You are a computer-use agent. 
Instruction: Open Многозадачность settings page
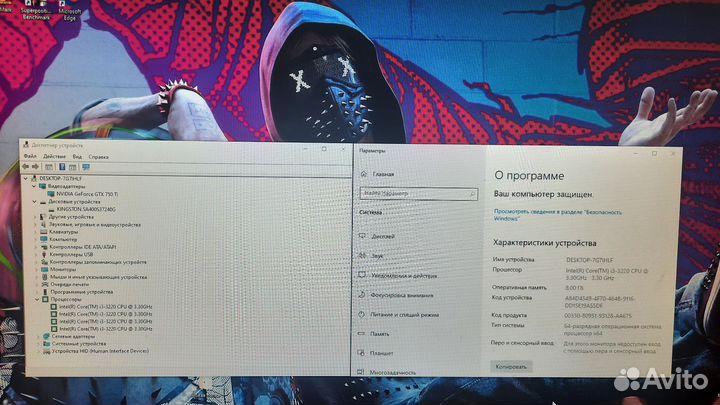coord(393,372)
